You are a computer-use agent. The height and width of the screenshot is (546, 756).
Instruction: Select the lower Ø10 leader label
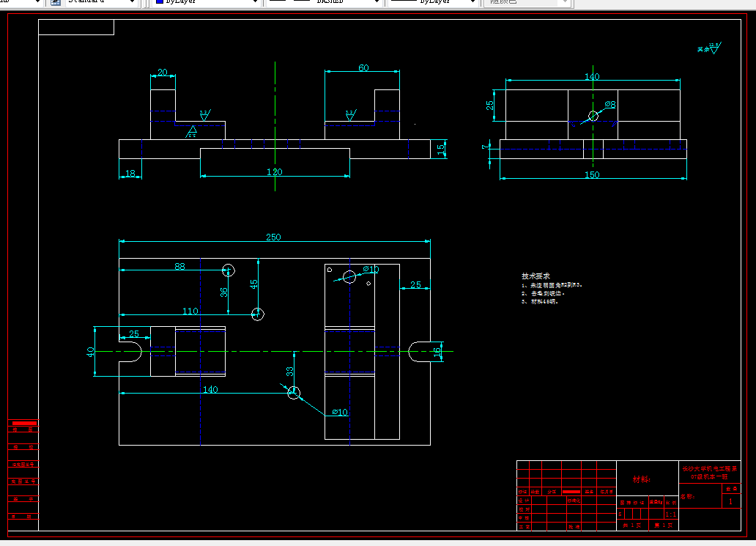pyautogui.click(x=340, y=412)
